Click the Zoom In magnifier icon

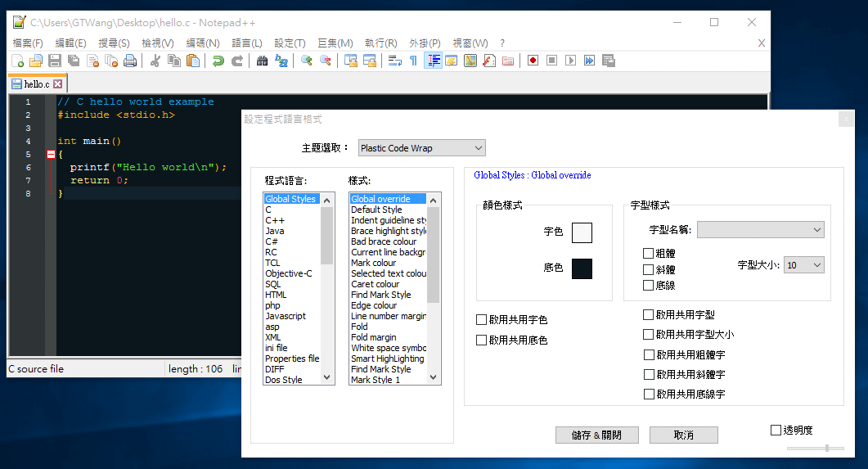pyautogui.click(x=307, y=61)
